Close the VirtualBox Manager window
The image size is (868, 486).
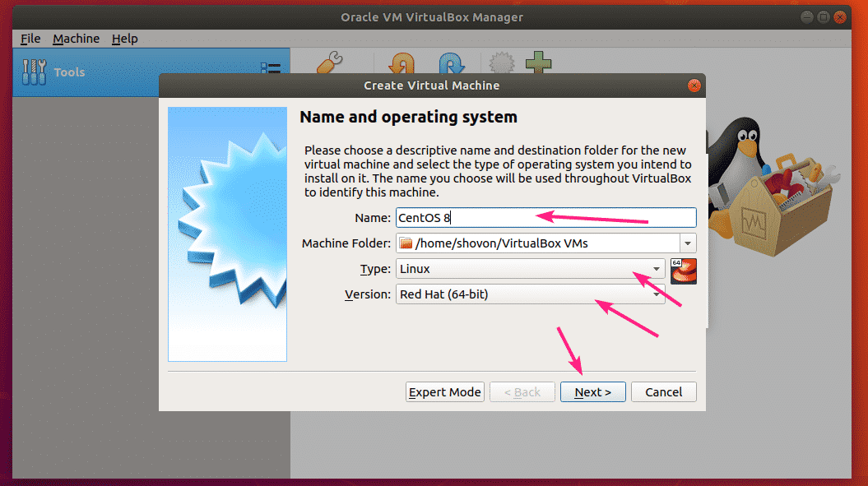(x=840, y=17)
